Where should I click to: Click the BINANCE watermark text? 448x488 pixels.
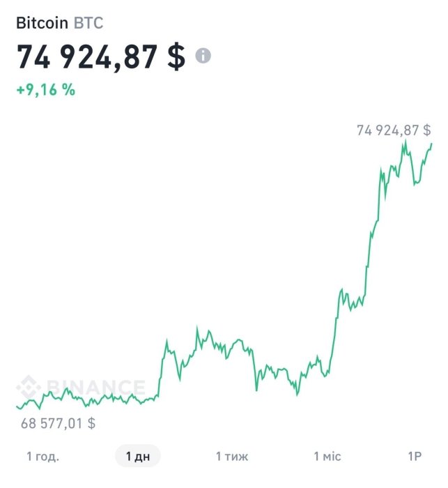click(x=94, y=388)
